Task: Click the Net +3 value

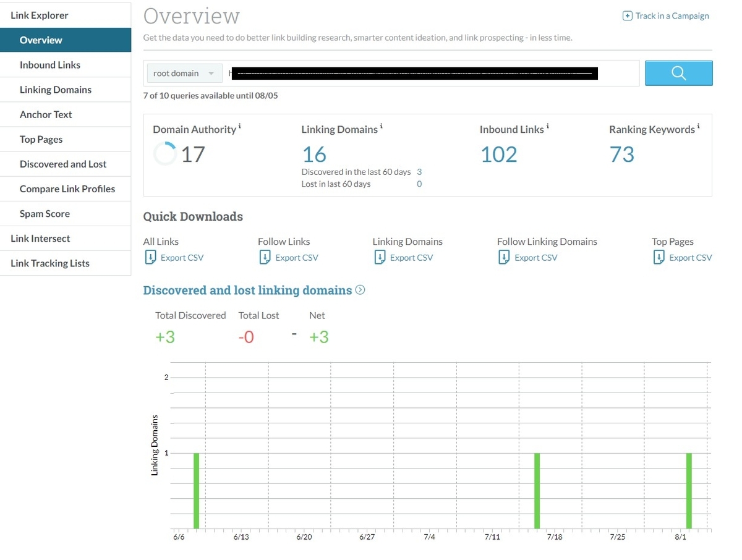Action: pyautogui.click(x=319, y=337)
